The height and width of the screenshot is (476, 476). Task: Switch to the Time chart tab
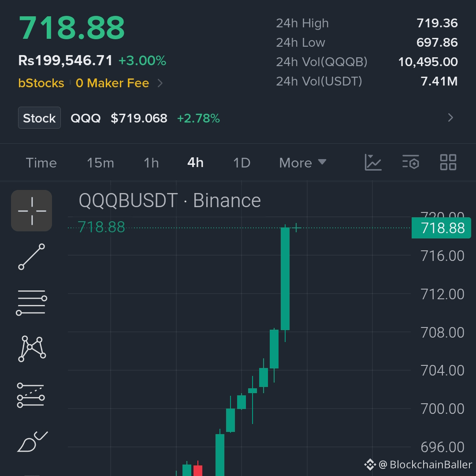pos(41,163)
